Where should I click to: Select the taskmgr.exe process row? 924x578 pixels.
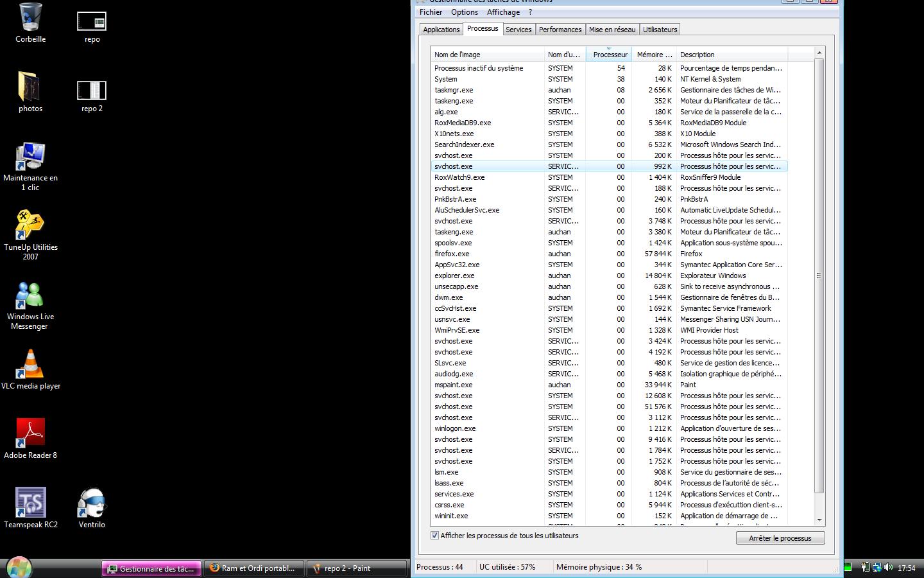[609, 90]
